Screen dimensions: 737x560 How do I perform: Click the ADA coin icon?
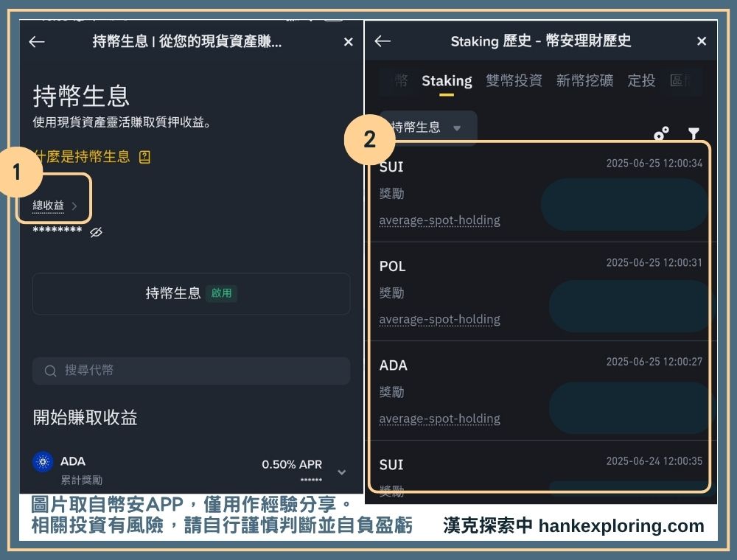click(43, 462)
